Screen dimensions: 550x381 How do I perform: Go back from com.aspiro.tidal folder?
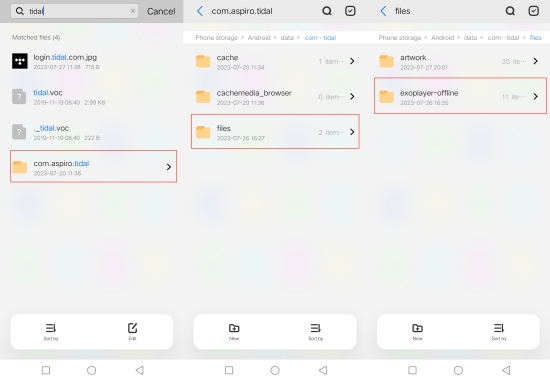tap(200, 11)
